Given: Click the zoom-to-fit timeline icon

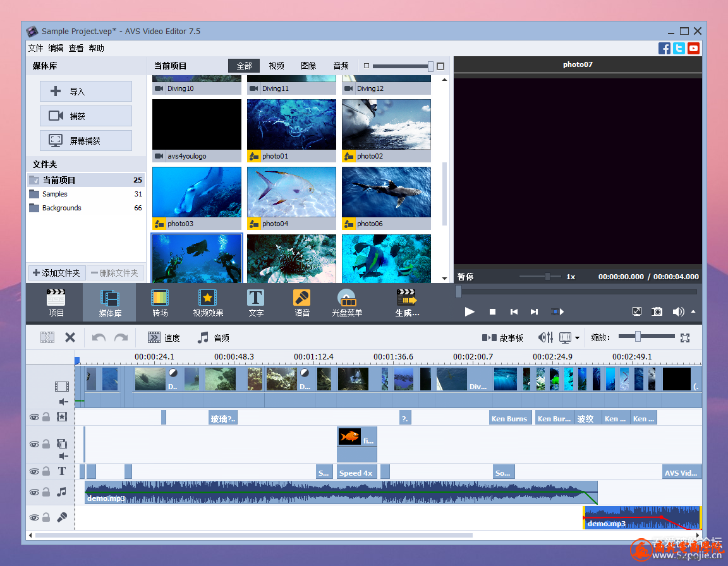Looking at the screenshot, I should (685, 338).
